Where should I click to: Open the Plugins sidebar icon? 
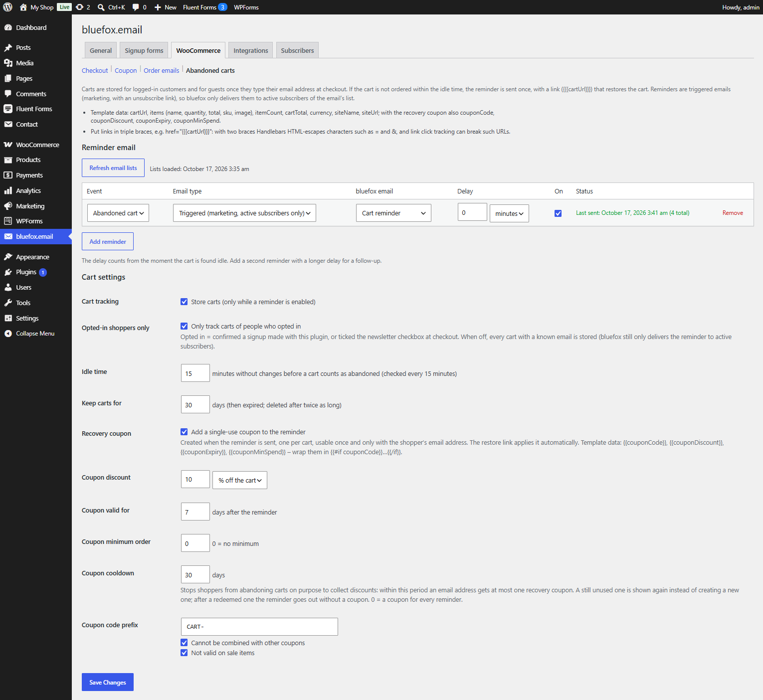8,272
